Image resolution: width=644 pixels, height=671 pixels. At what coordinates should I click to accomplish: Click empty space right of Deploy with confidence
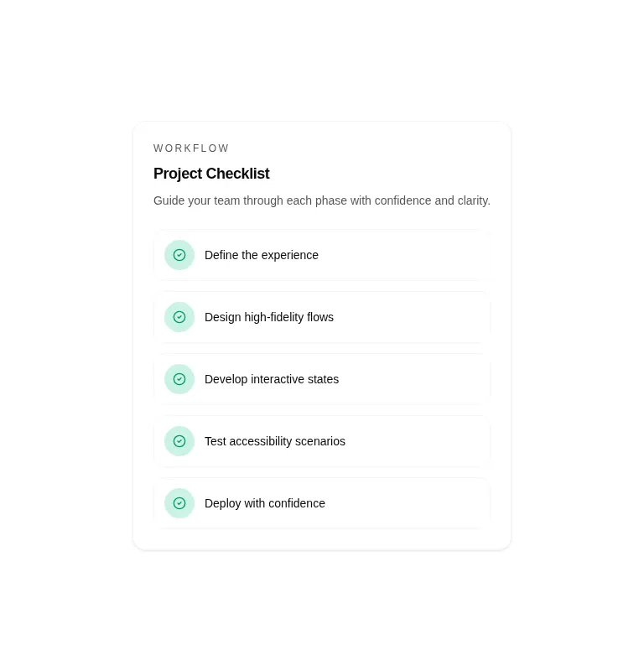point(407,503)
